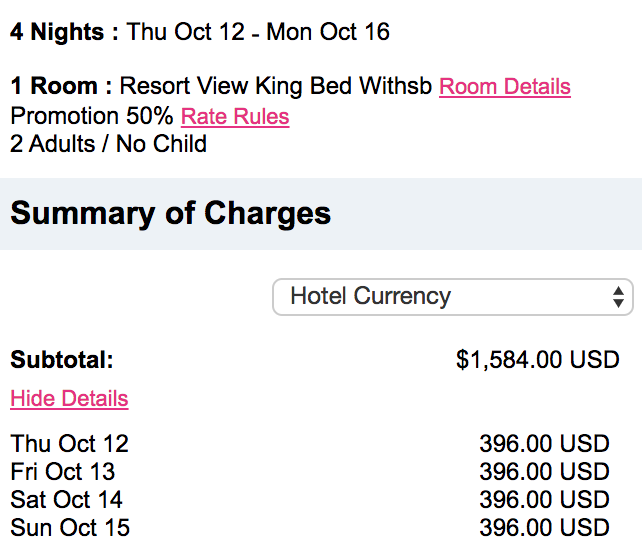
Task: View the Rate Rules link
Action: [x=235, y=117]
